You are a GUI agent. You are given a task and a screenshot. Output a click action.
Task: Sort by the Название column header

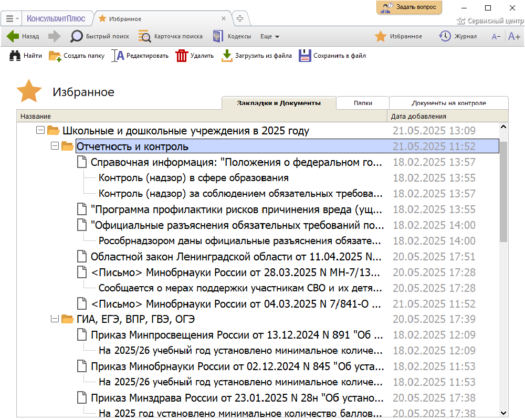click(x=202, y=116)
